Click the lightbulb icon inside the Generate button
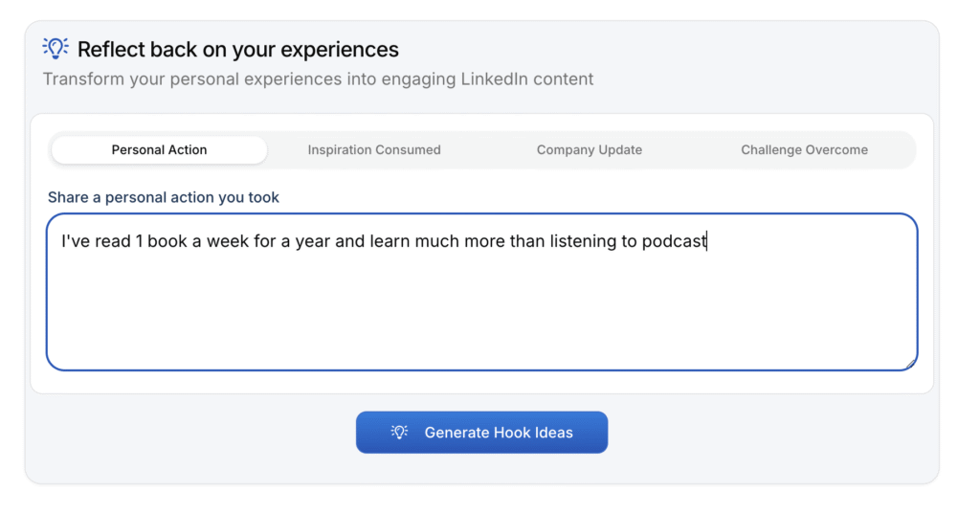The image size is (980, 514). point(400,433)
